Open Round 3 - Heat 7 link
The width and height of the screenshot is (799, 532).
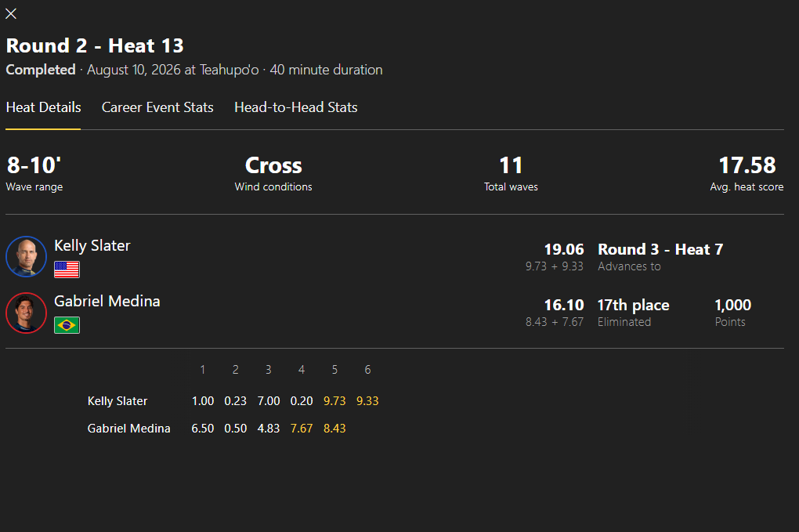660,249
